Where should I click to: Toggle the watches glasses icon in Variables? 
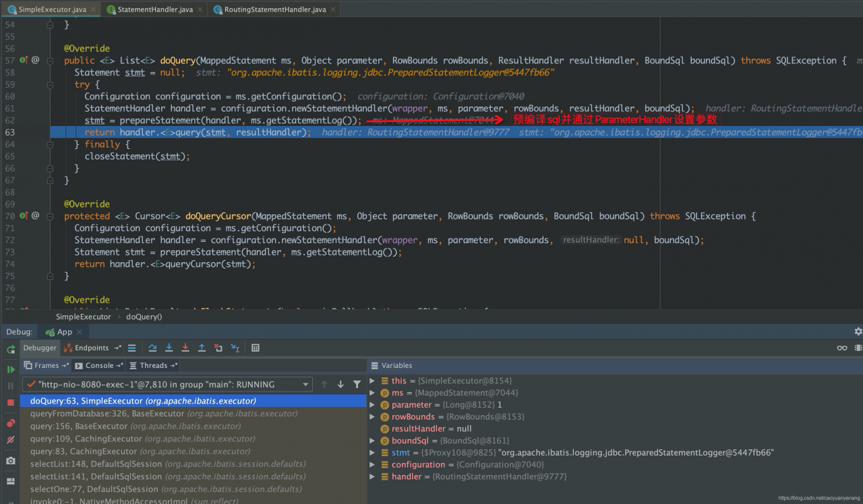[x=842, y=348]
